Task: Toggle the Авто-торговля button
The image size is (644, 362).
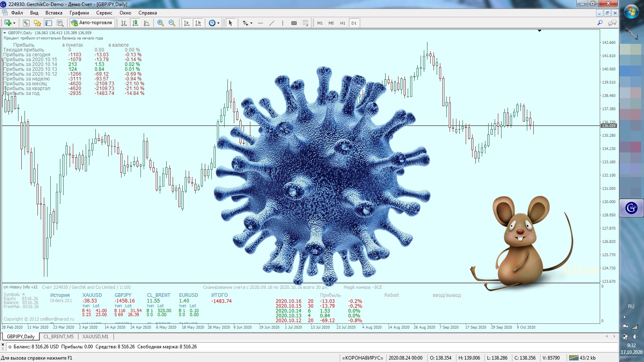Action: [x=92, y=23]
